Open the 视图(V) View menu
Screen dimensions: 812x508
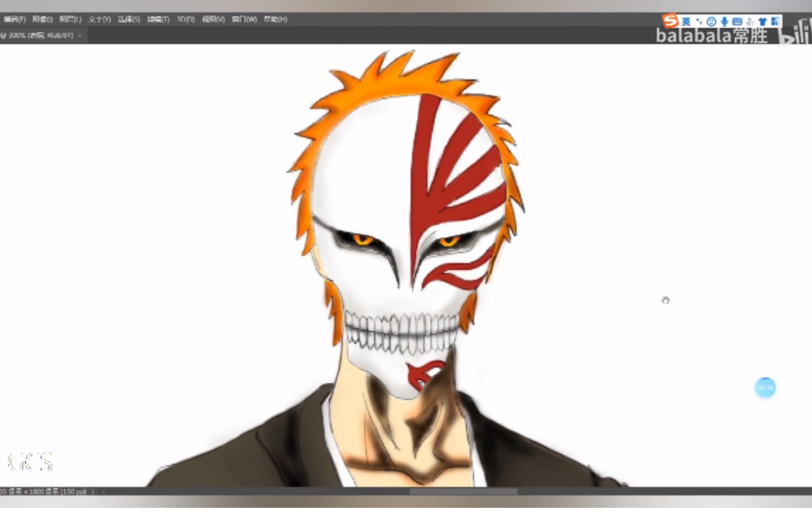coord(213,19)
